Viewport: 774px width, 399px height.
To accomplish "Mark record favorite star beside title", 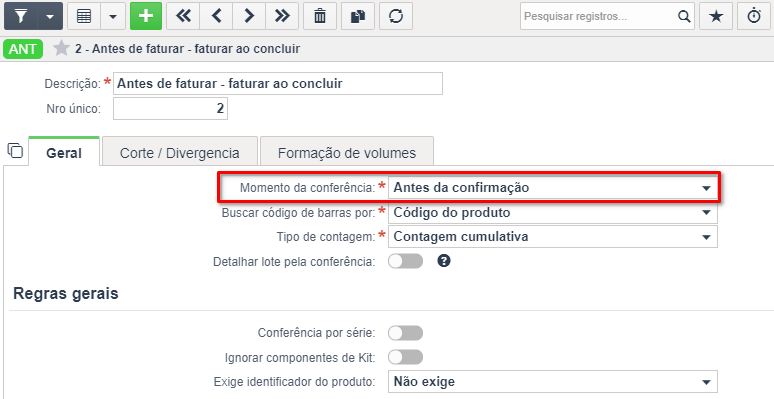I will 61,48.
